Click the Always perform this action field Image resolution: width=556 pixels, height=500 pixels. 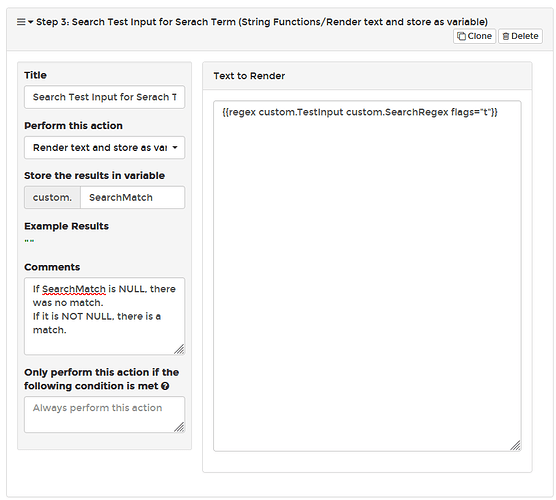click(105, 415)
